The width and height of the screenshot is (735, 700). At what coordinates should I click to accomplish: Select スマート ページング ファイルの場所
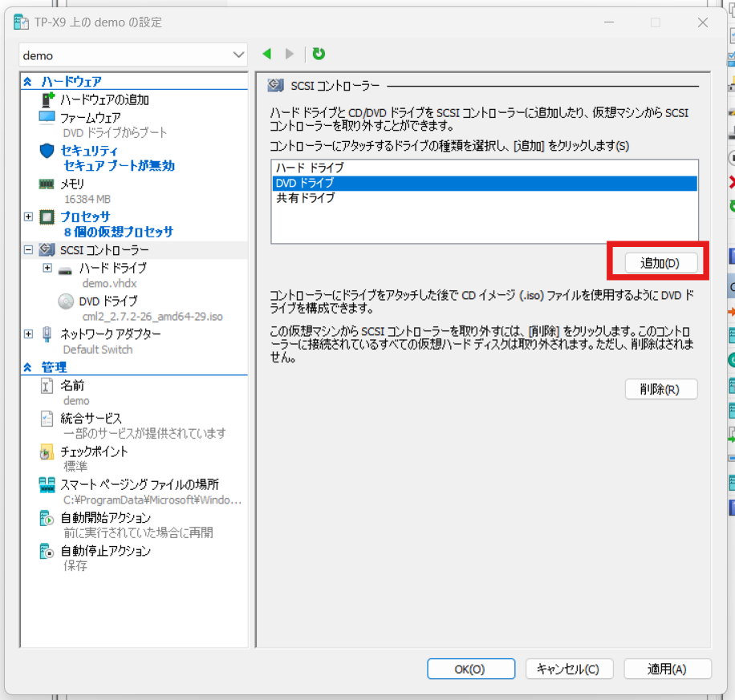[140, 484]
